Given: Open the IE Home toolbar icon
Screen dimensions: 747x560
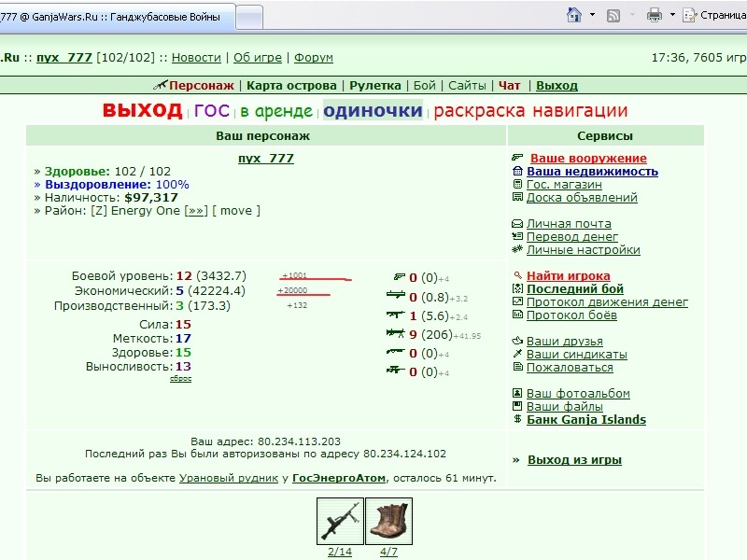Looking at the screenshot, I should tap(574, 15).
